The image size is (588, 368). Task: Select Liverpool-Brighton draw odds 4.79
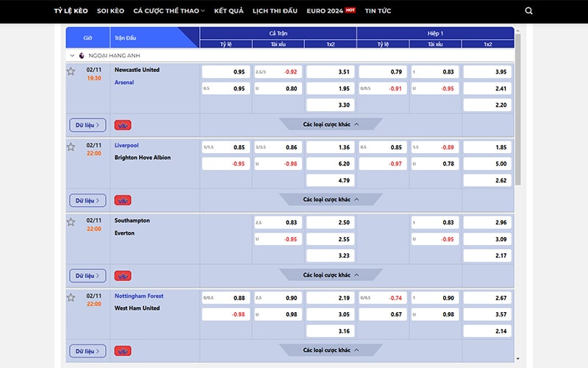[x=330, y=180]
